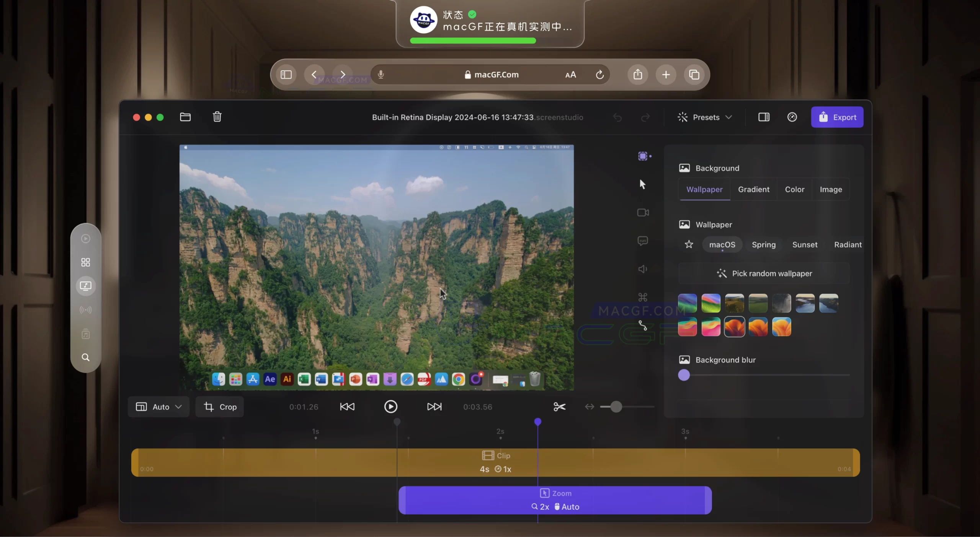Toggle the browser sidebar panel

[286, 75]
